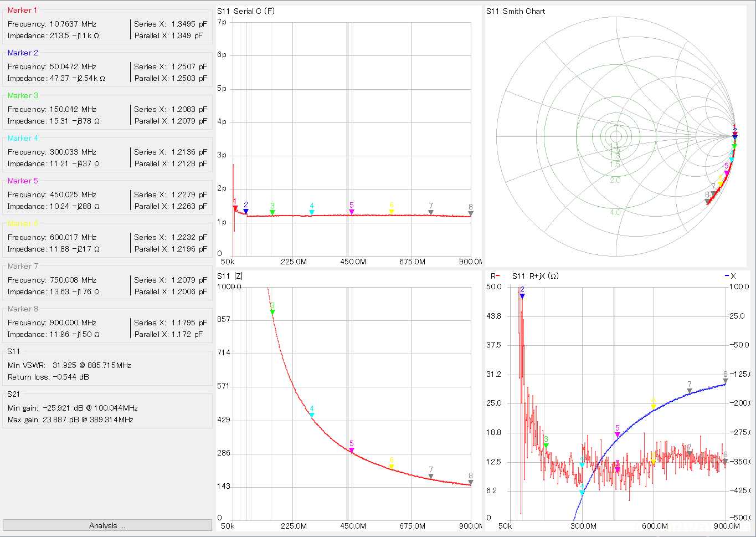Select the Marker 5 label
The width and height of the screenshot is (756, 537).
click(x=23, y=181)
